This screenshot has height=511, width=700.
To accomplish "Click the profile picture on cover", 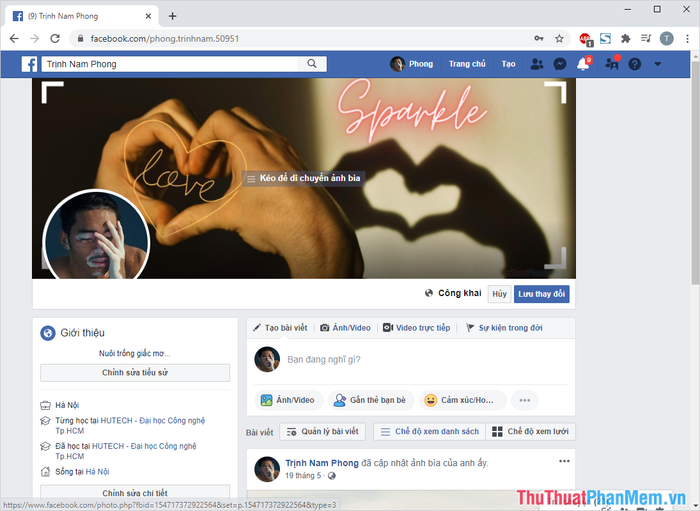I will 96,235.
